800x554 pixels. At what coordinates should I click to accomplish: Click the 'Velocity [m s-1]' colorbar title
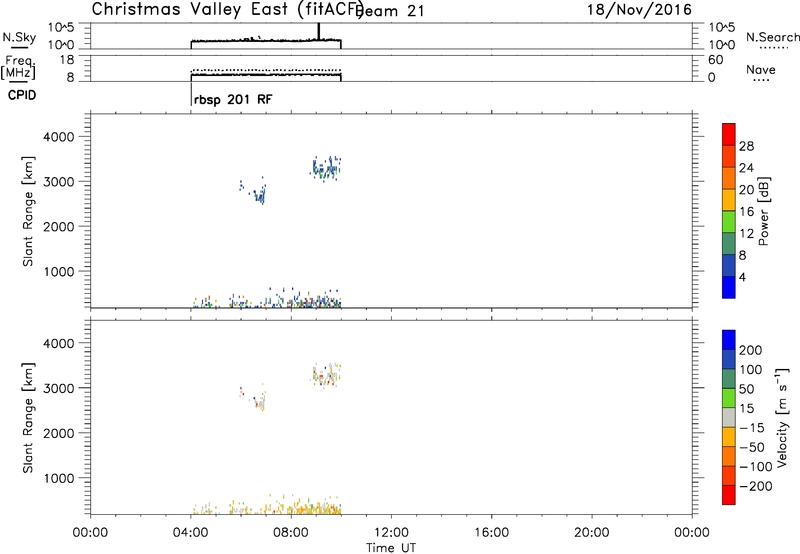(x=782, y=417)
